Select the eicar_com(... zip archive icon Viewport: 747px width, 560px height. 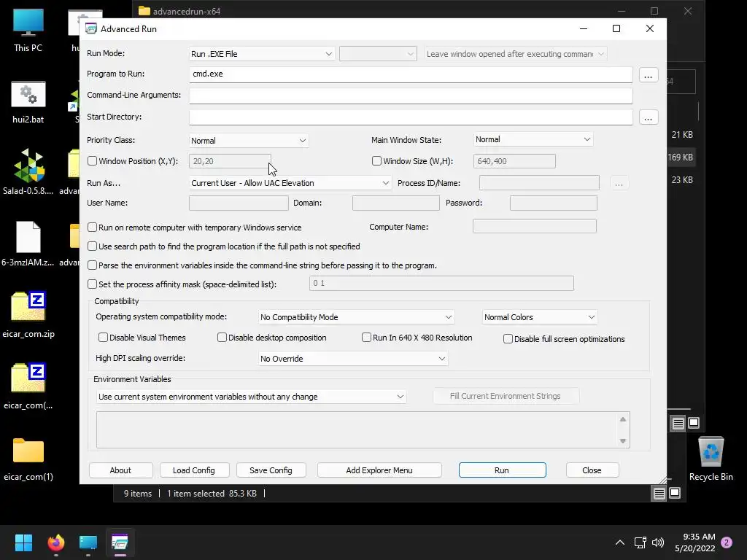tap(28, 386)
